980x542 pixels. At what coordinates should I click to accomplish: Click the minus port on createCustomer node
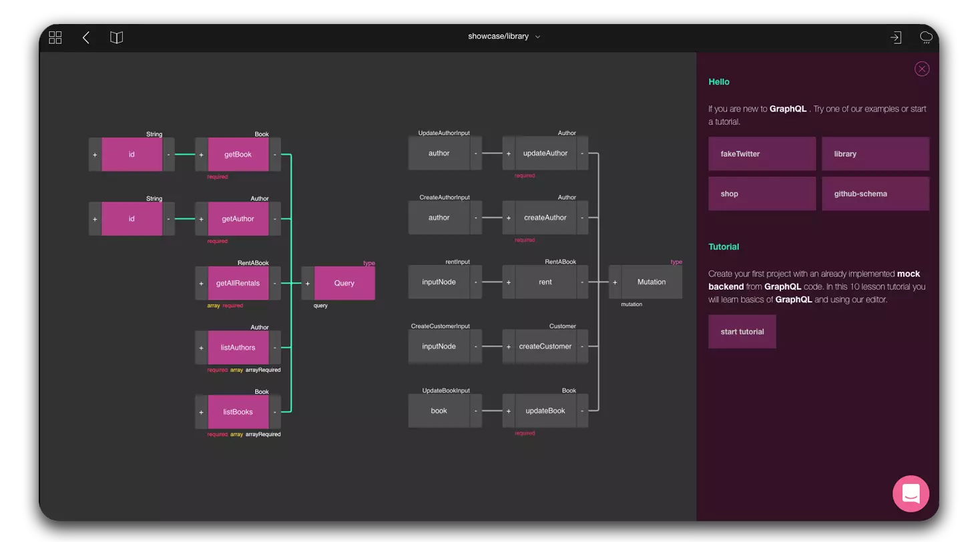(582, 346)
